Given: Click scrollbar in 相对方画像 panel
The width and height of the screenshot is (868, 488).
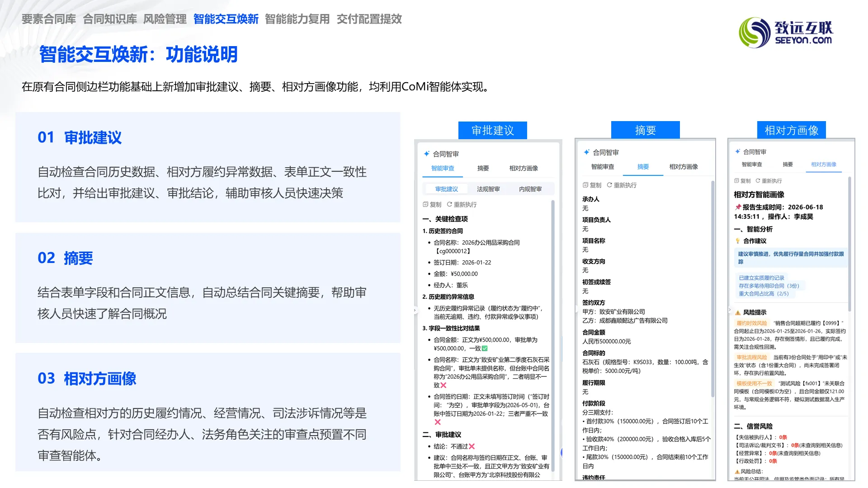Looking at the screenshot, I should click(849, 244).
